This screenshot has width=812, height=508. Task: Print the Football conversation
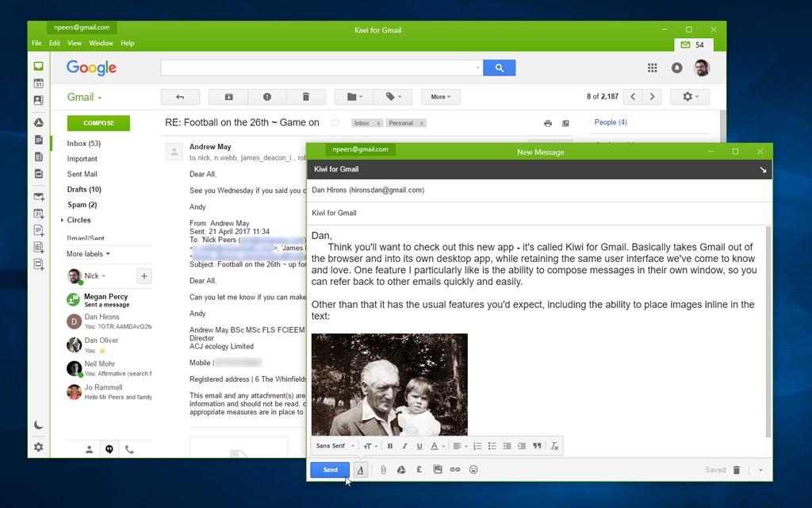point(548,123)
